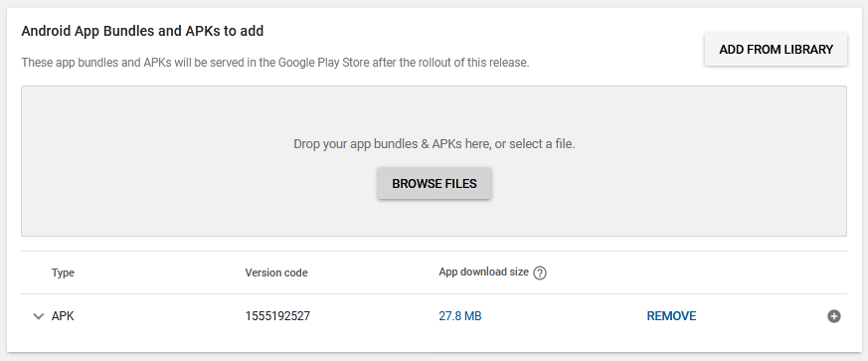The image size is (868, 361).
Task: Click the BROWSE FILES button
Action: click(434, 183)
